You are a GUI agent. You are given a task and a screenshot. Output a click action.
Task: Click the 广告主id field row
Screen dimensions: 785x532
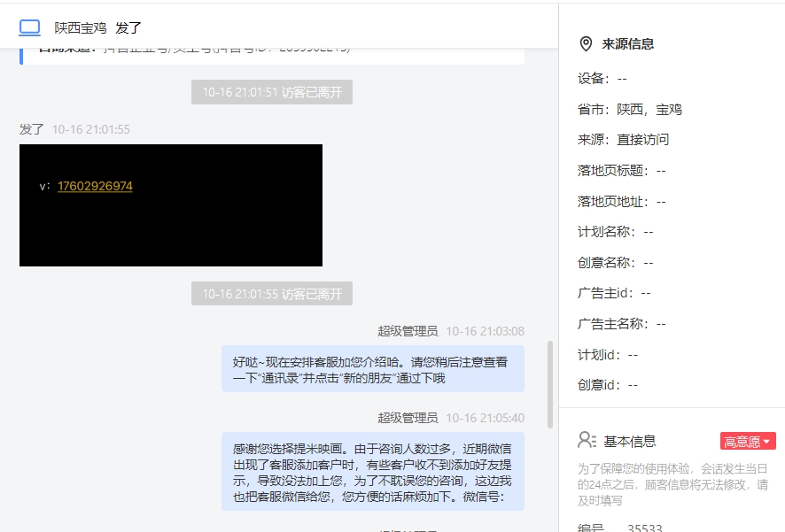coord(614,293)
